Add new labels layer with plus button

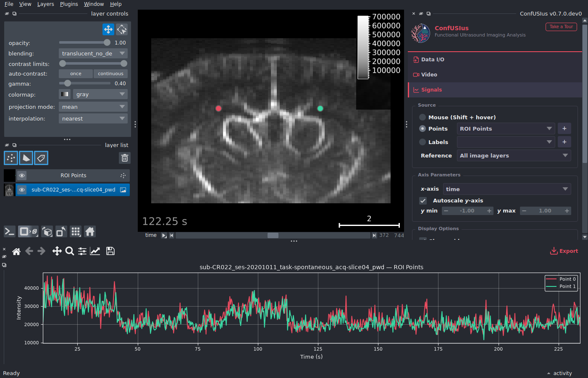[564, 142]
